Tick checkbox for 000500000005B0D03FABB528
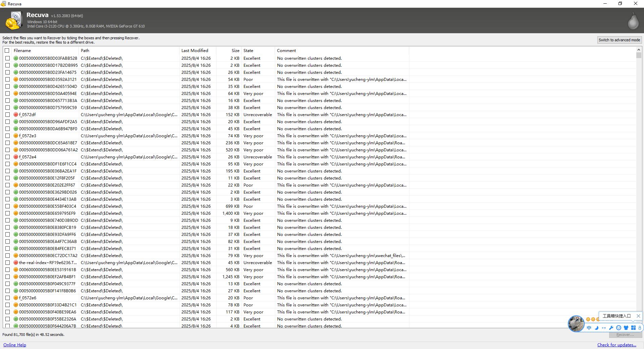 pyautogui.click(x=7, y=58)
